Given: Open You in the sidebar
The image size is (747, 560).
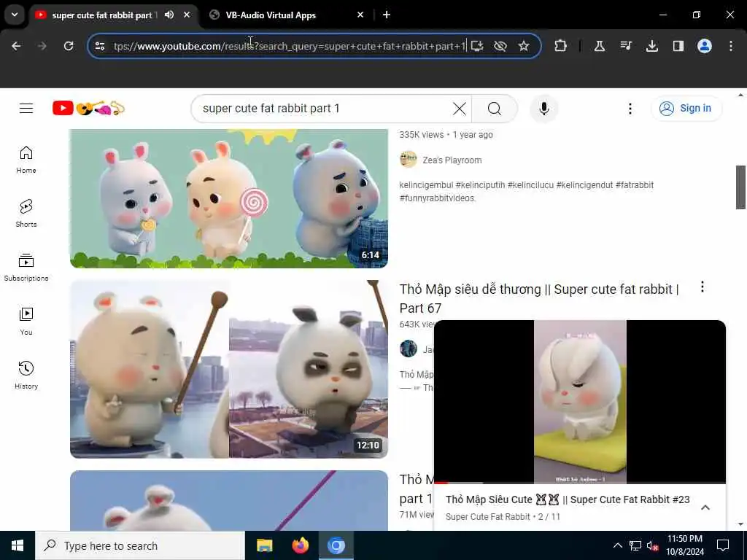Looking at the screenshot, I should coord(26,322).
